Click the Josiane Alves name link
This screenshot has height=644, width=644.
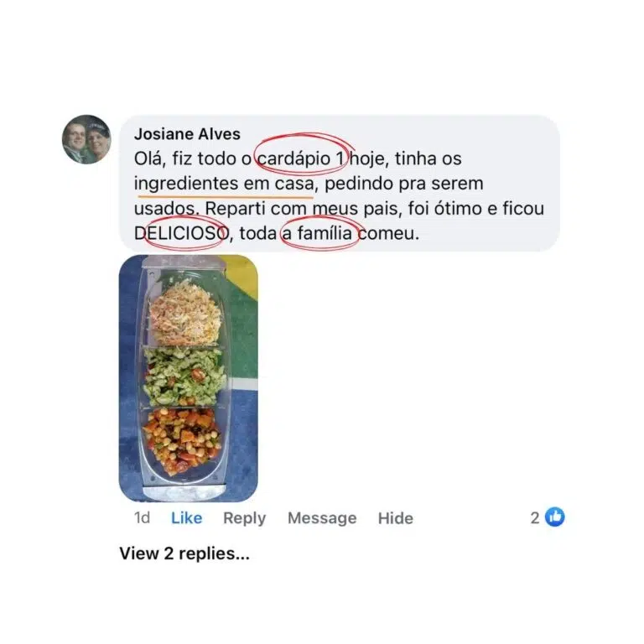coord(187,134)
